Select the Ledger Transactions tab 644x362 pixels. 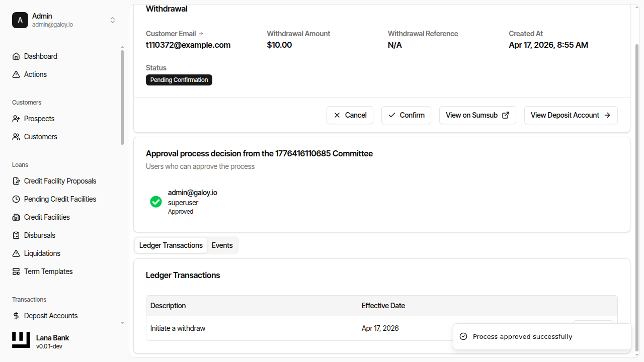(171, 245)
